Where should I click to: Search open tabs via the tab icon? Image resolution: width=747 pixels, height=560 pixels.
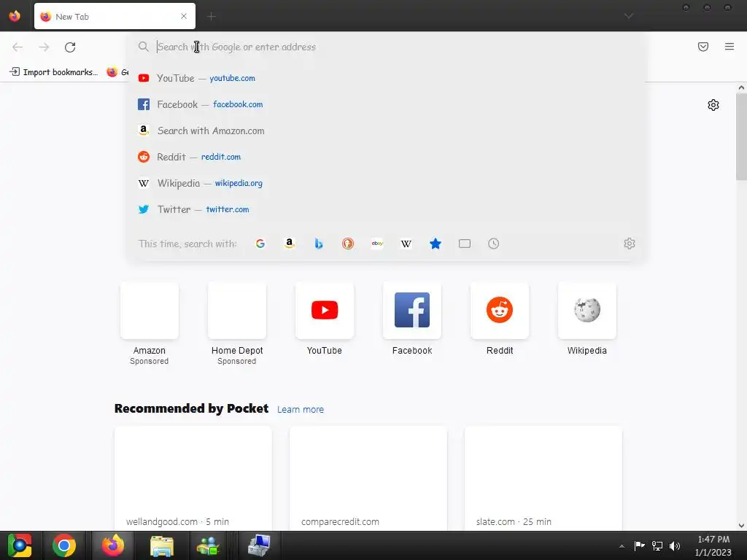[465, 244]
